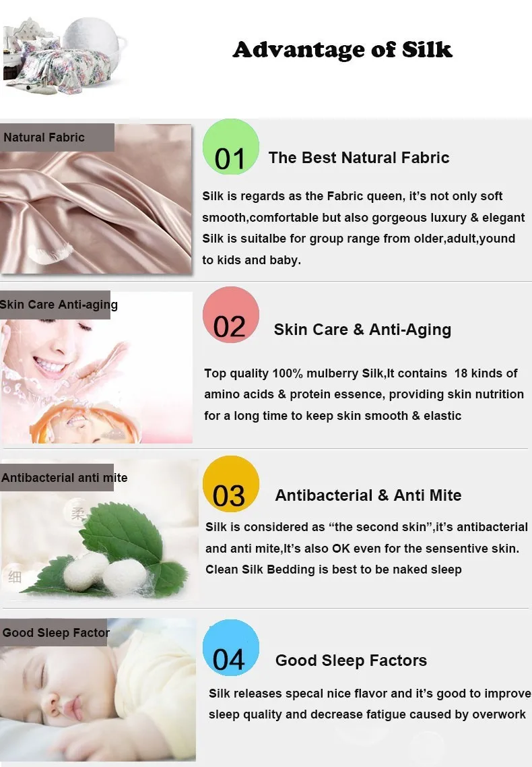The height and width of the screenshot is (767, 532).
Task: Click the pink 02 circle badge
Action: [x=230, y=315]
